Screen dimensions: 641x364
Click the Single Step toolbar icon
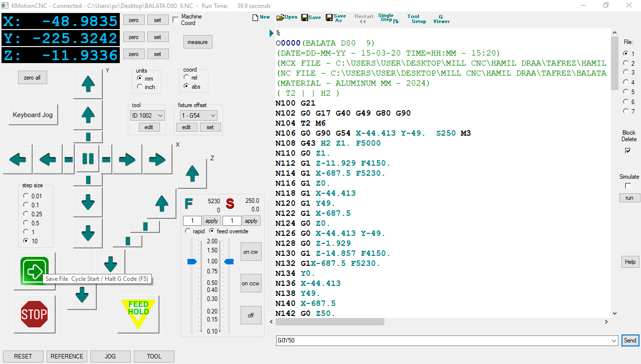tap(388, 18)
